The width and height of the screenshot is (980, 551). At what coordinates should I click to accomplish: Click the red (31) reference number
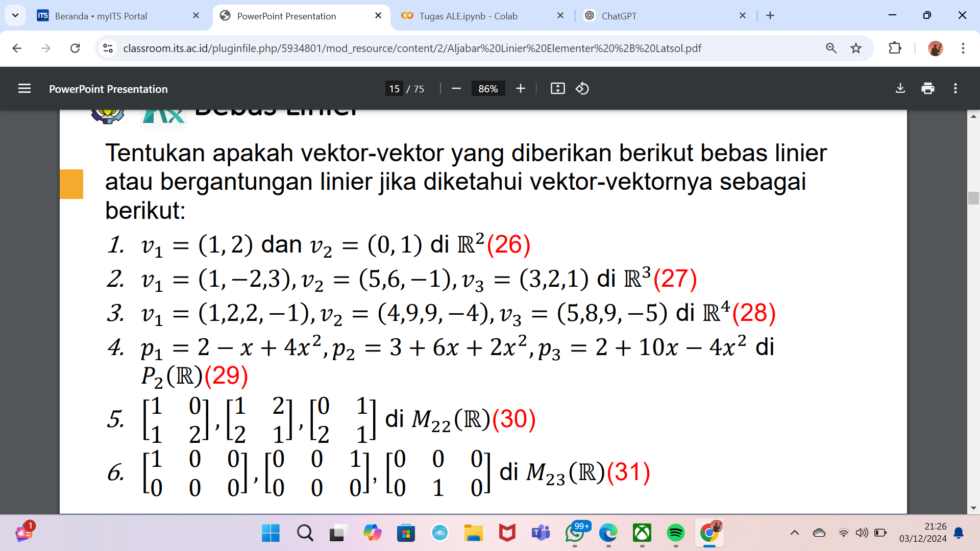628,472
